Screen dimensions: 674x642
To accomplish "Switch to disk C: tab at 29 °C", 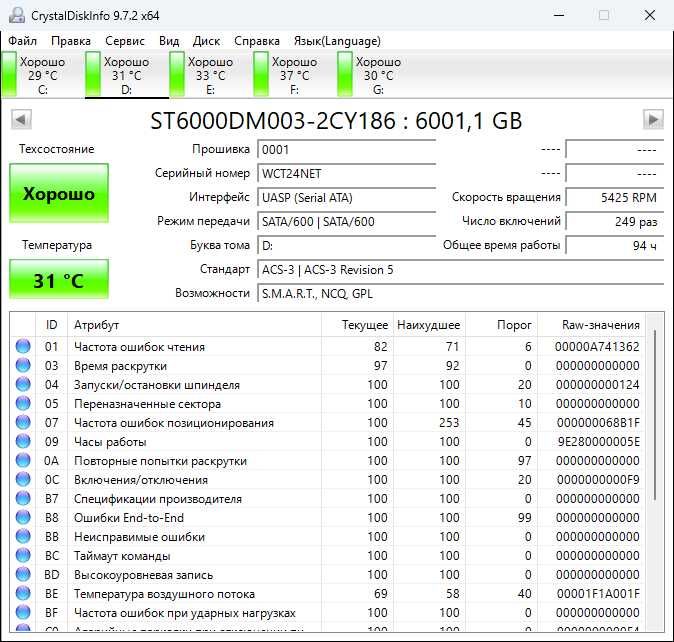I will coord(42,75).
